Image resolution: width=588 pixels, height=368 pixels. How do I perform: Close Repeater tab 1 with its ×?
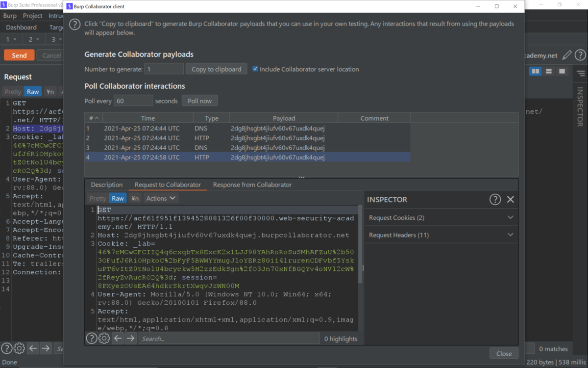coord(15,39)
